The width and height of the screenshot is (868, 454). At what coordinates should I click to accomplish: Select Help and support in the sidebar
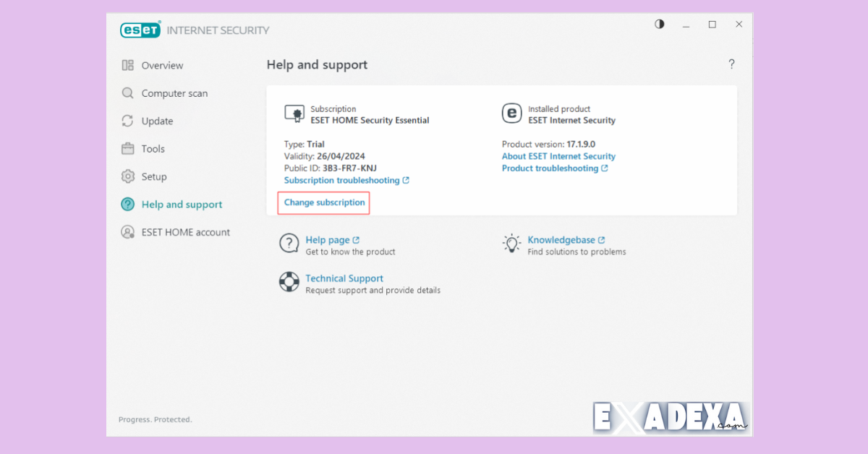pyautogui.click(x=182, y=205)
